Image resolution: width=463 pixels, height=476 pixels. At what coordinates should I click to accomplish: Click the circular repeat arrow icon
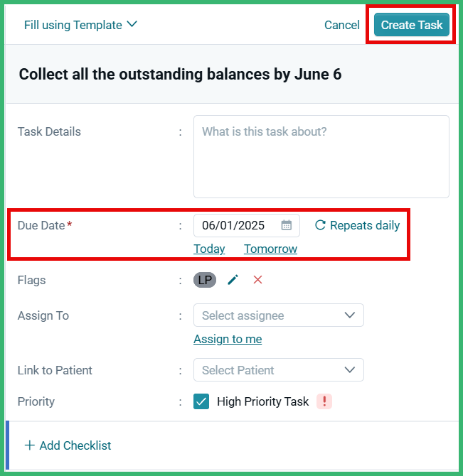(x=320, y=225)
